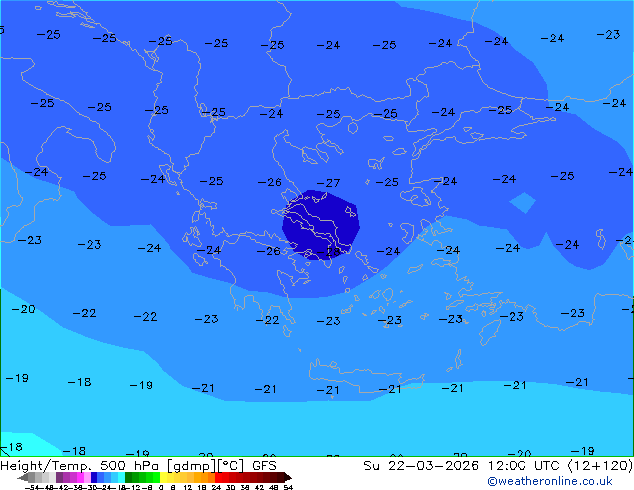The width and height of the screenshot is (634, 490).
Task: Click the -28 label inside the dark blue area
Action: [x=328, y=252]
